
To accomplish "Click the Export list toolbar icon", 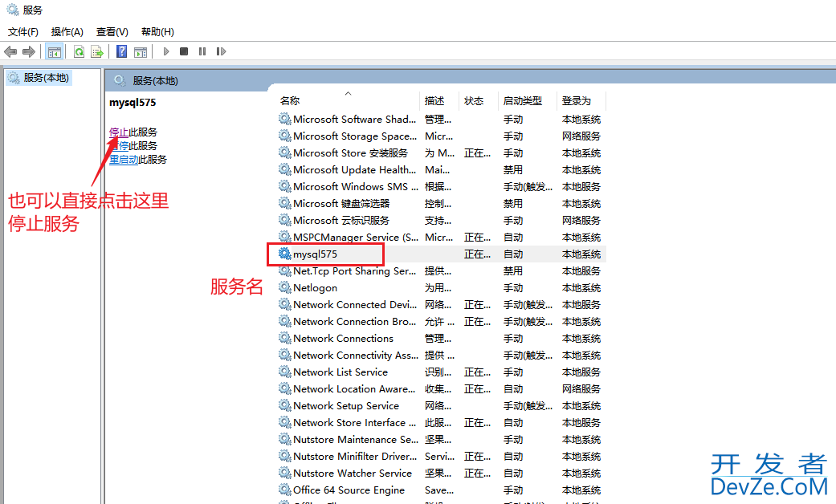I will 96,51.
